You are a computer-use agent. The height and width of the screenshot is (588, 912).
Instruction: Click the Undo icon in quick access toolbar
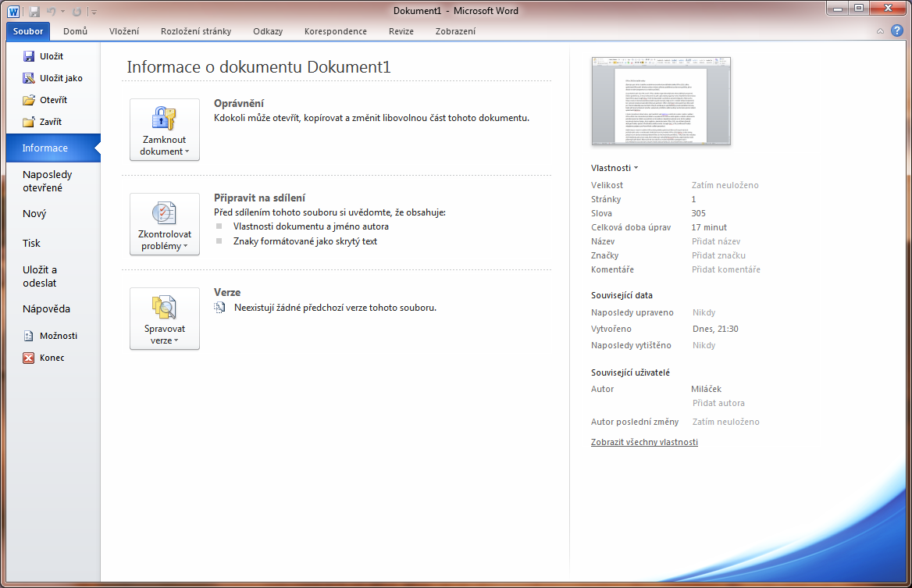(x=52, y=12)
